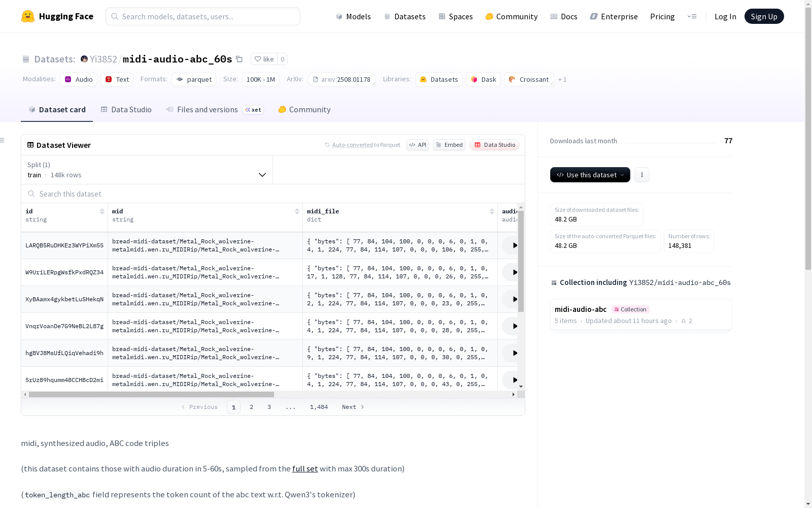This screenshot has width=812, height=508.
Task: Show the +1 additional libraries
Action: tap(562, 79)
